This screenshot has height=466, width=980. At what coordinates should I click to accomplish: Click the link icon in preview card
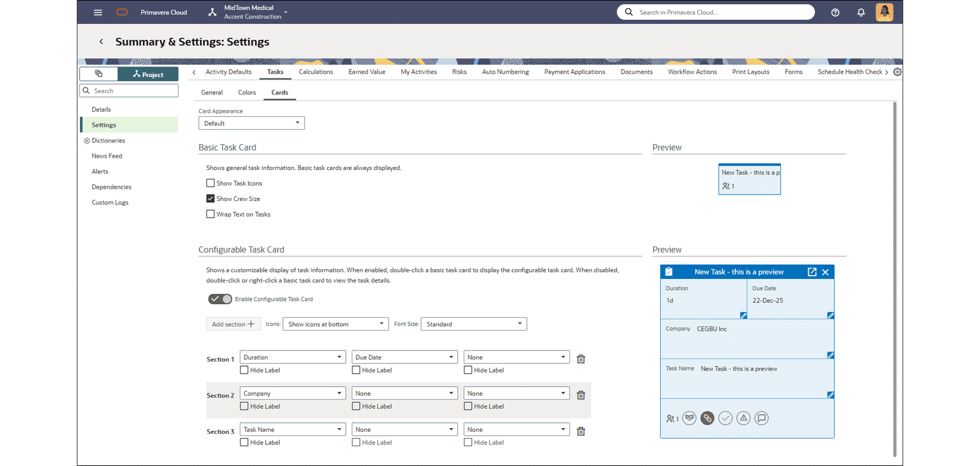pyautogui.click(x=707, y=418)
